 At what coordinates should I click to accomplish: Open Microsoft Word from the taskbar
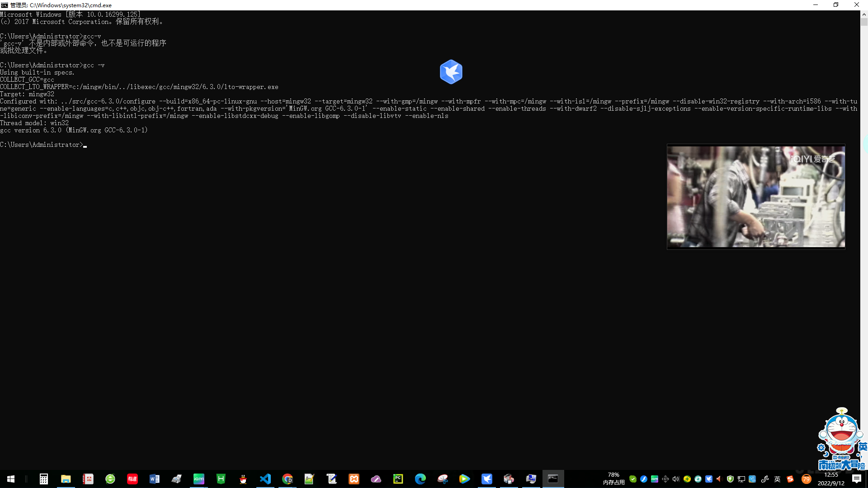pos(155,479)
